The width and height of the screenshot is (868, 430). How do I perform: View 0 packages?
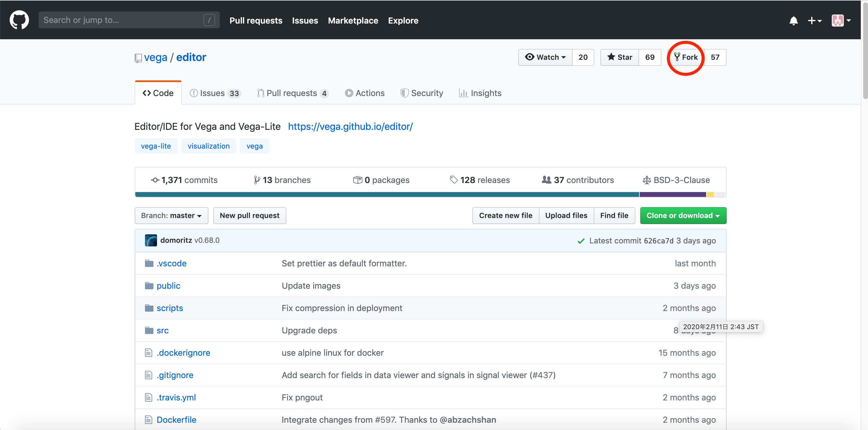381,180
